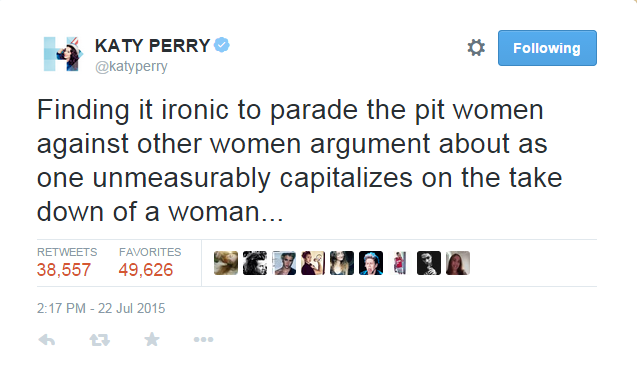
Task: Toggle the Following button
Action: (x=547, y=48)
